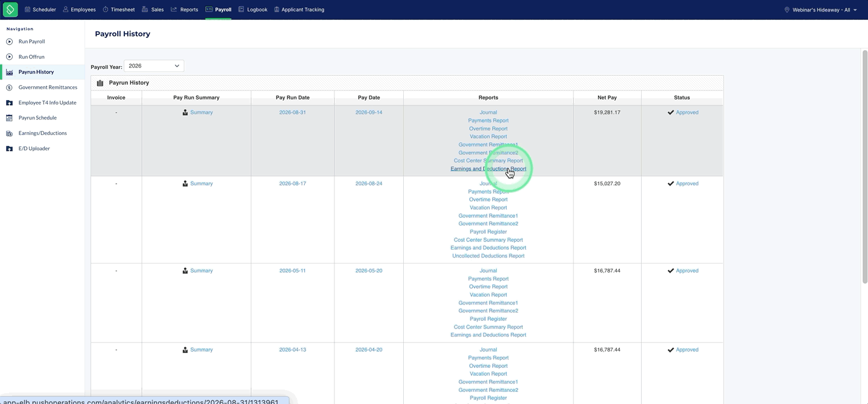868x404 pixels.
Task: Open the Uncollected Deductions Report link
Action: click(x=488, y=256)
